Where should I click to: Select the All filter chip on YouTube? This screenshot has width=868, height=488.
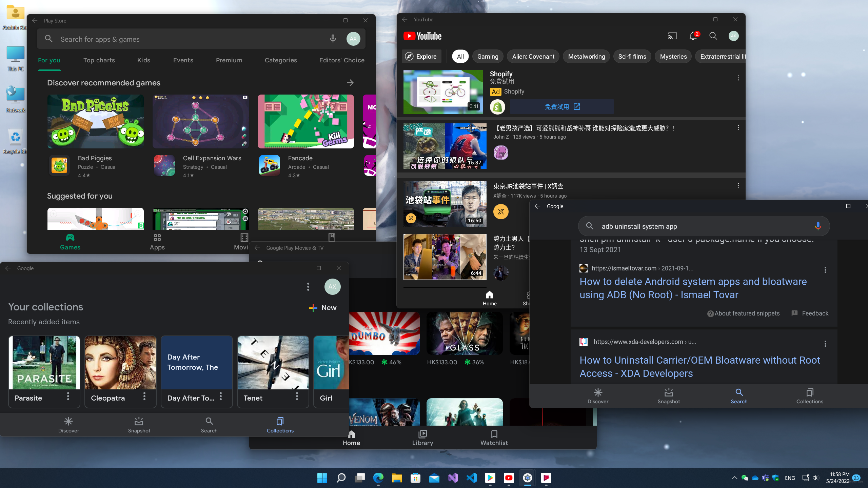460,56
